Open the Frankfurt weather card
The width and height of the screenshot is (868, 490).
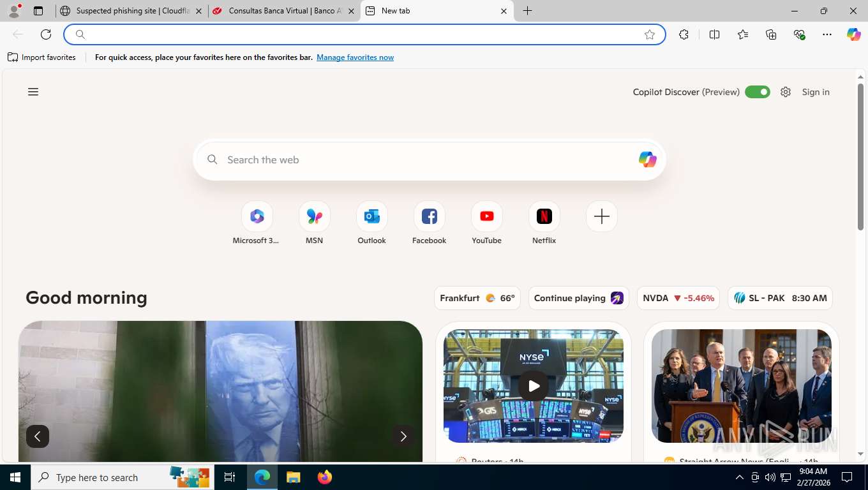point(477,298)
